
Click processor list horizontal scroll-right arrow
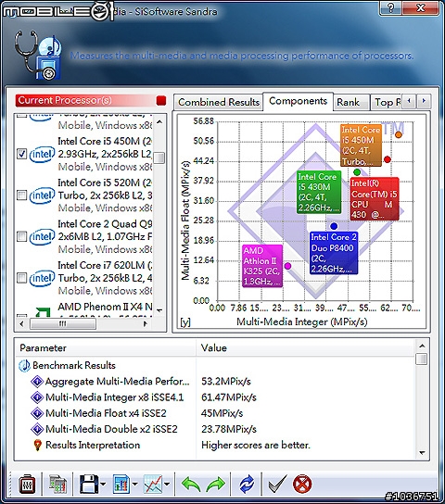(x=145, y=323)
